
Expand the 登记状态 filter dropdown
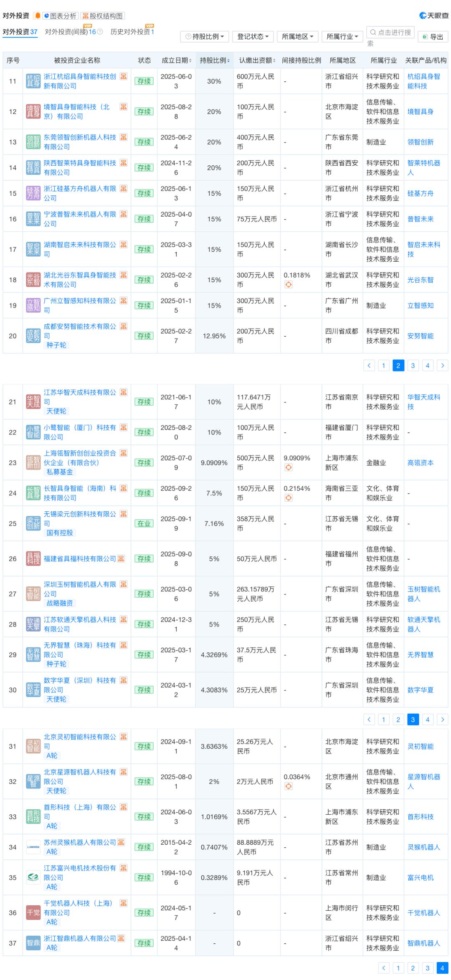coord(253,37)
